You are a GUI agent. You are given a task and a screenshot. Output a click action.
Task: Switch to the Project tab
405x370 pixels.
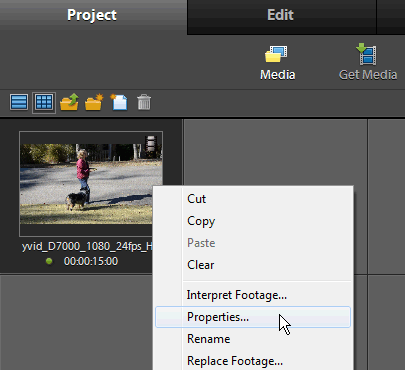coord(92,15)
